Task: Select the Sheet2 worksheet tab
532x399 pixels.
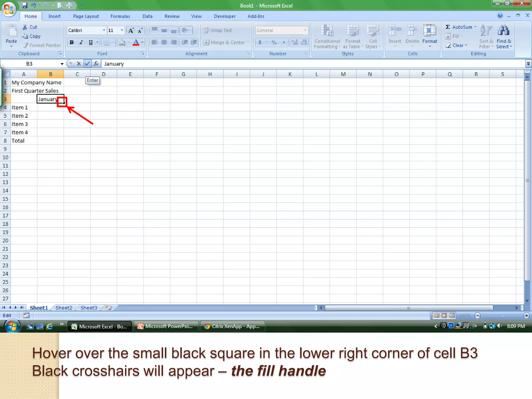Action: coord(64,308)
